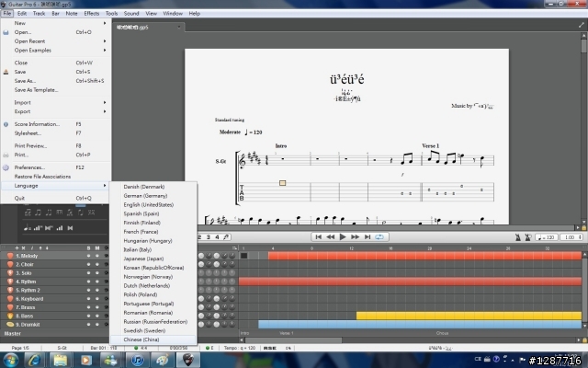Expand the Open Examples submenu
The height and width of the screenshot is (368, 588).
pyautogui.click(x=105, y=50)
